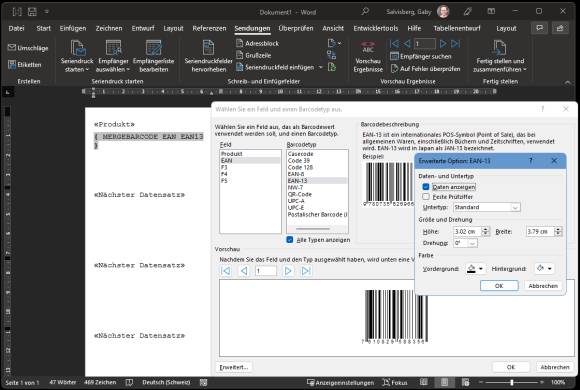
Task: Switch to Referenzen tab
Action: 209,28
